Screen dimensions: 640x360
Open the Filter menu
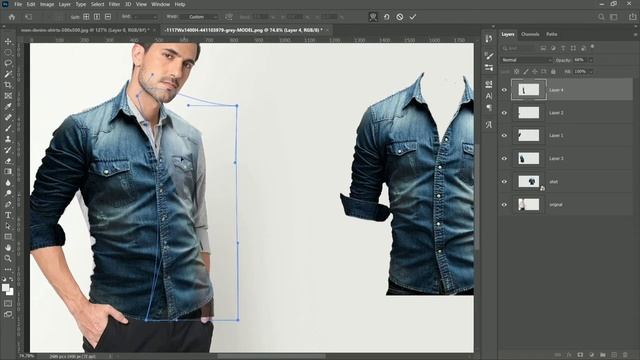tap(114, 4)
